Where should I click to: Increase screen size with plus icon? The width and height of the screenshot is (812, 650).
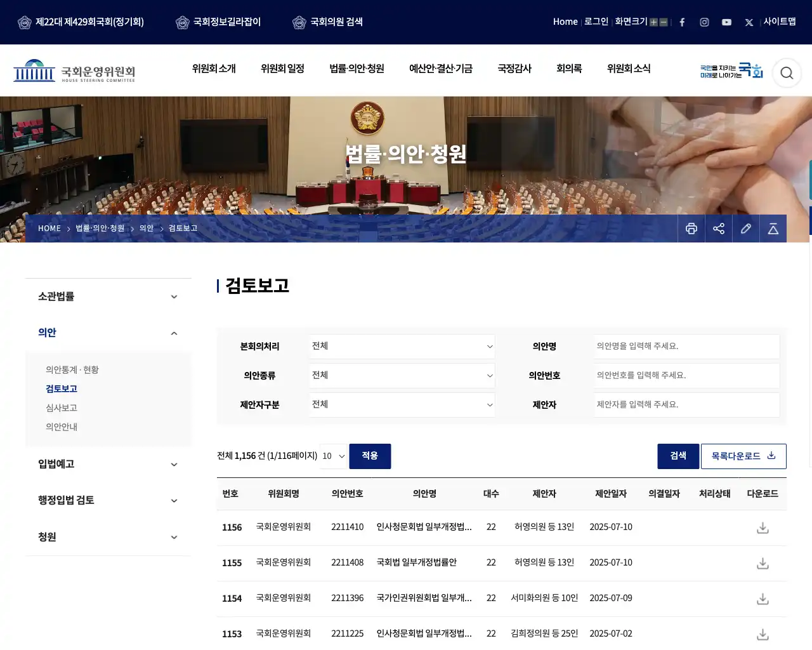tap(653, 22)
